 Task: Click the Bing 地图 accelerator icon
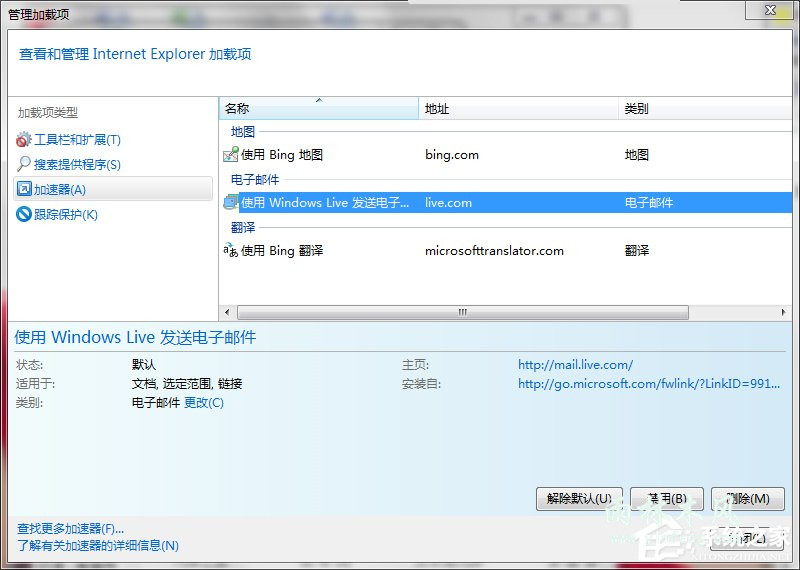[231, 155]
